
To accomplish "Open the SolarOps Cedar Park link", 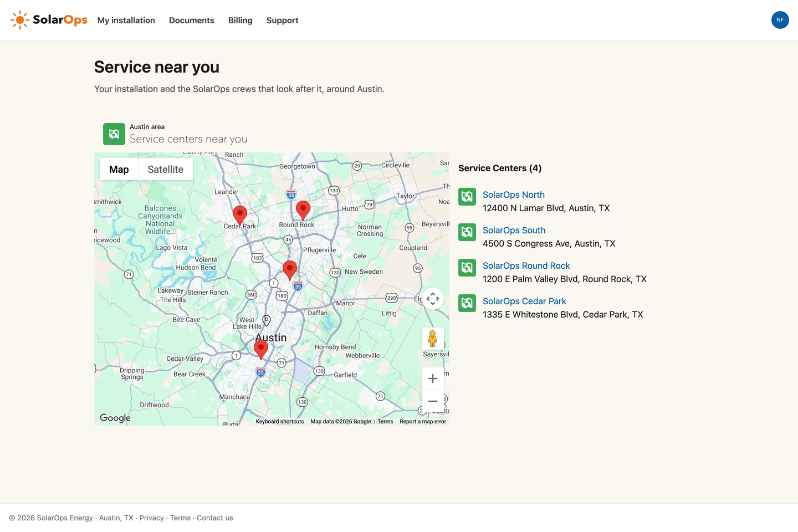I will pyautogui.click(x=525, y=301).
